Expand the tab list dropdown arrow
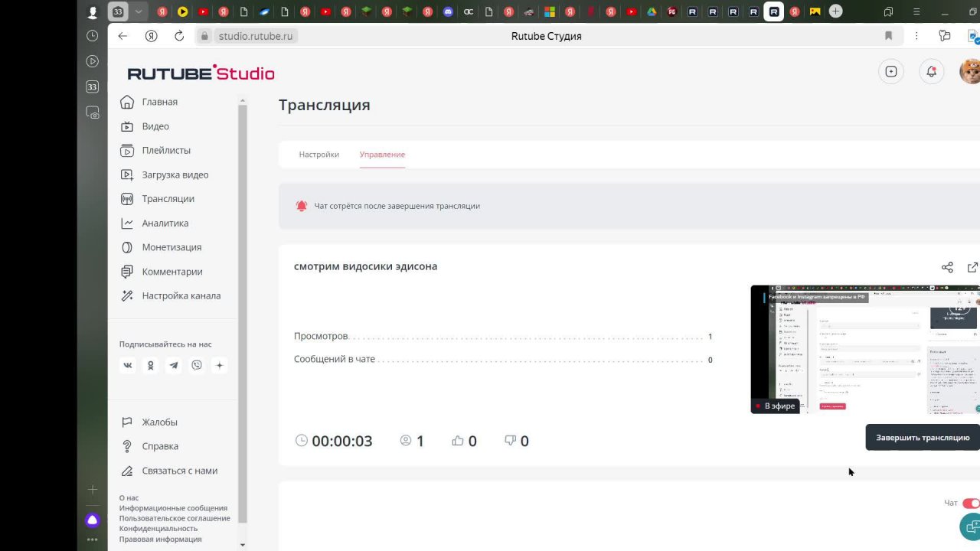This screenshot has height=551, width=980. (x=139, y=11)
